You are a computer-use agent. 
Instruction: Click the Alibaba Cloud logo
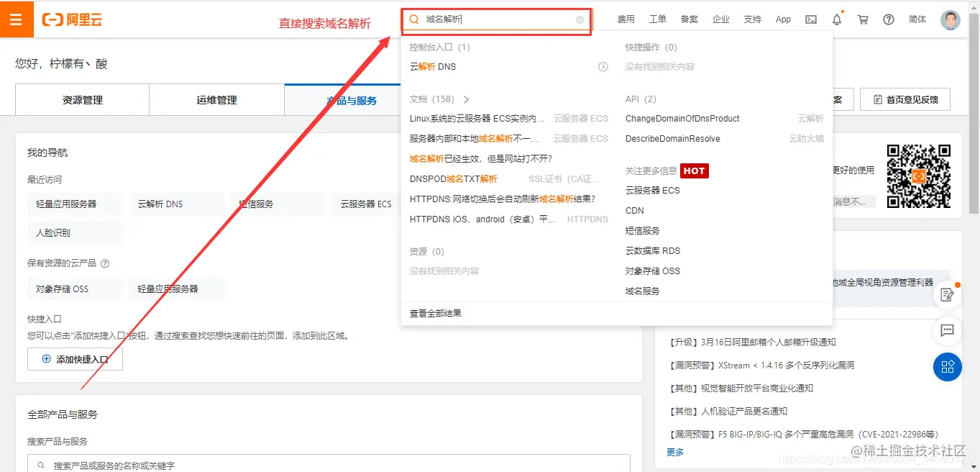71,19
